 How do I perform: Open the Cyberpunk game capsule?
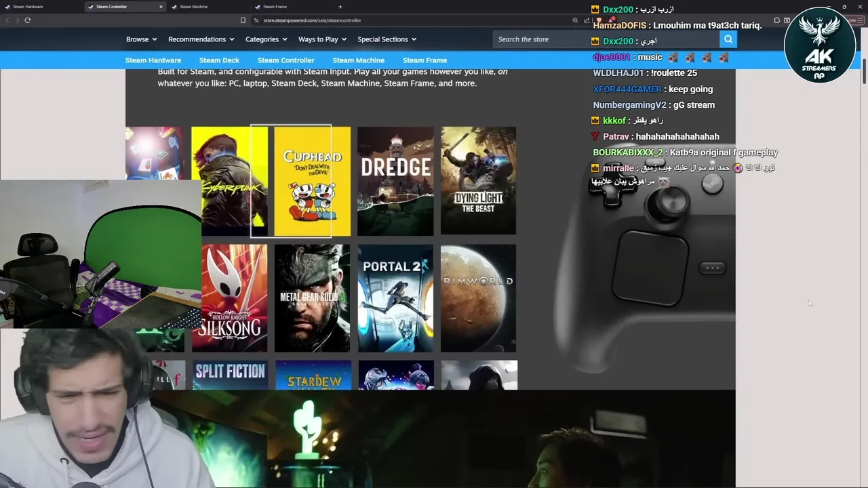pos(229,181)
